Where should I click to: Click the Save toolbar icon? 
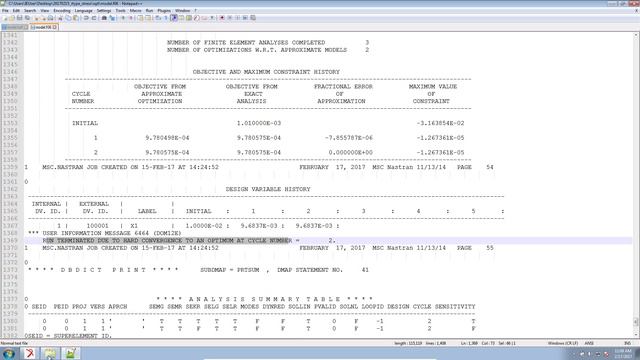tap(20, 18)
